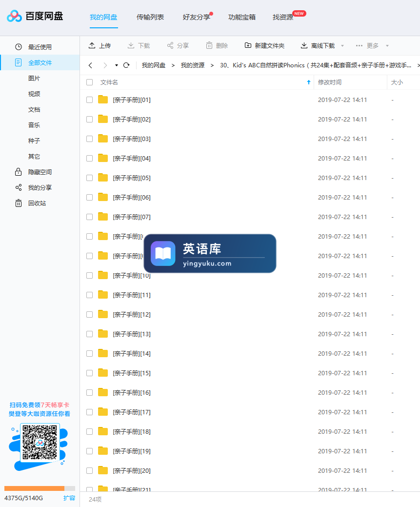Screen dimensions: 420x507
Task: Click the Baidu Netdisk logo icon
Action: click(x=14, y=16)
